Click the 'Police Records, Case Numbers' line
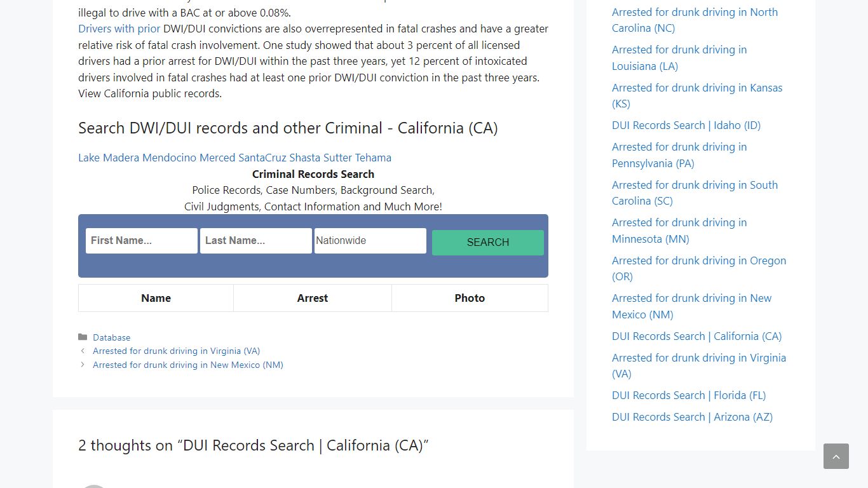 (x=313, y=190)
